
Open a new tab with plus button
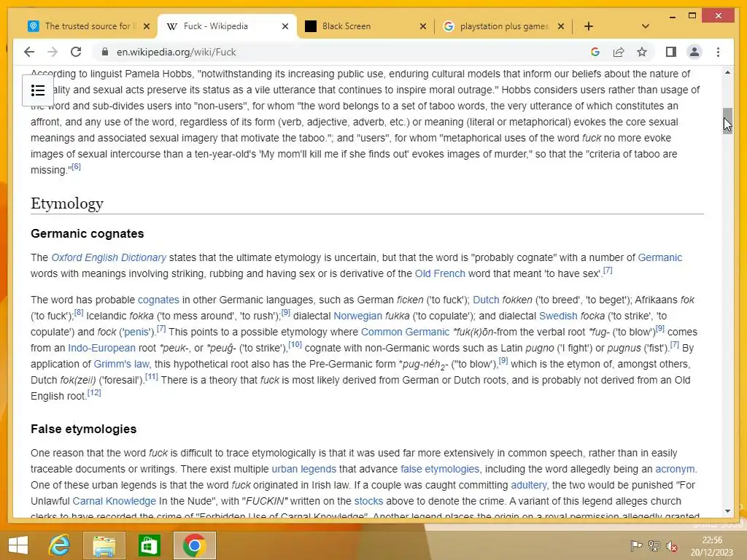point(589,26)
